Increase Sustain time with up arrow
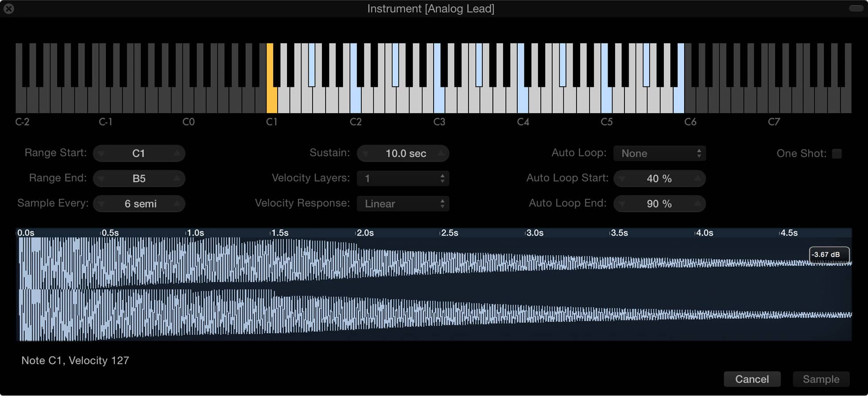The height and width of the screenshot is (396, 868). point(441,153)
